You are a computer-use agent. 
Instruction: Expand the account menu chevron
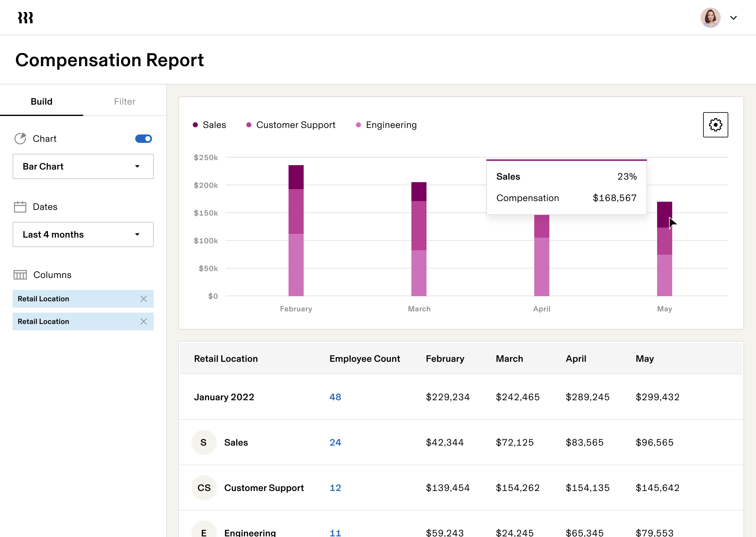pos(734,18)
